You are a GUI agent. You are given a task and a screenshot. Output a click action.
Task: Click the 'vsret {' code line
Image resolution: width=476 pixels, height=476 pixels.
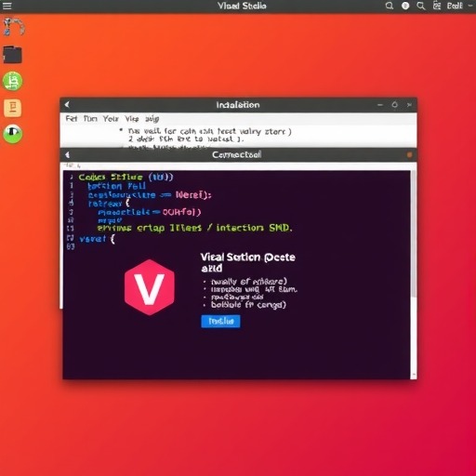[x=97, y=239]
